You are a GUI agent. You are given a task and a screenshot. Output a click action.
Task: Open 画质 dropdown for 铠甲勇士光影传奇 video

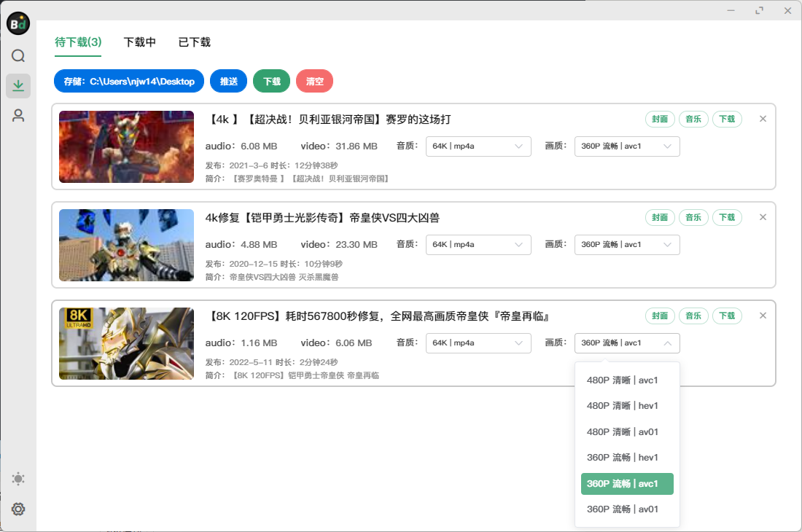627,245
